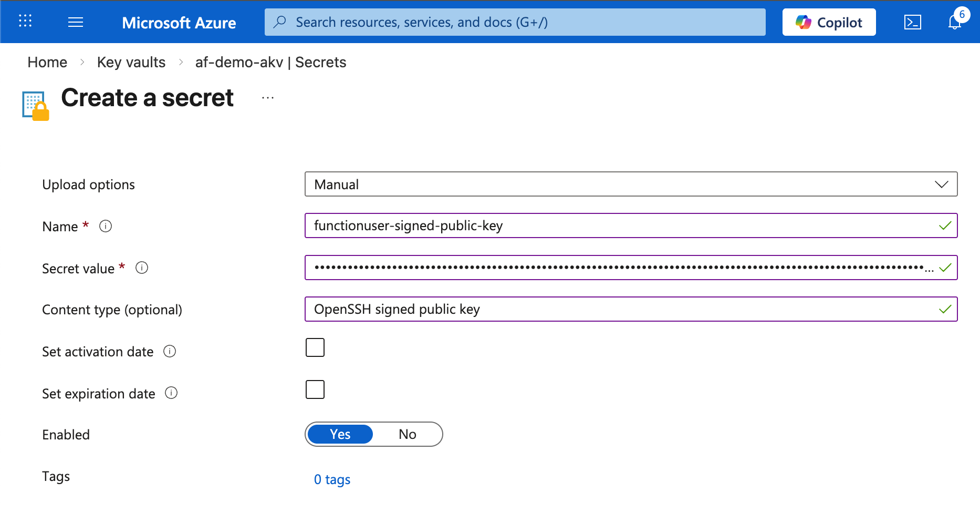The image size is (980, 513).
Task: Open the Azure portal apps grid icon
Action: (25, 21)
